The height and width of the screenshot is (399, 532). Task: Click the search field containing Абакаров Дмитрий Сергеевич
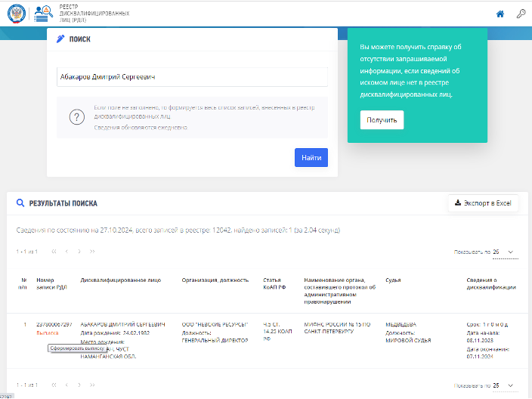pos(193,77)
